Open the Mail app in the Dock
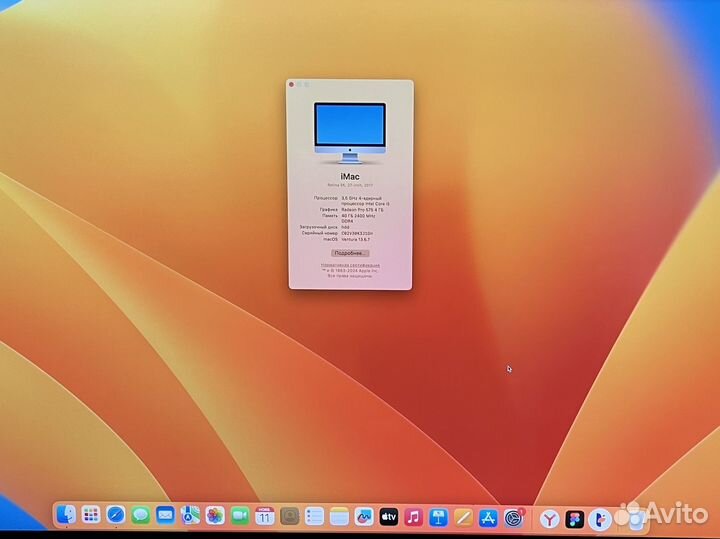The image size is (720, 539). point(165,516)
